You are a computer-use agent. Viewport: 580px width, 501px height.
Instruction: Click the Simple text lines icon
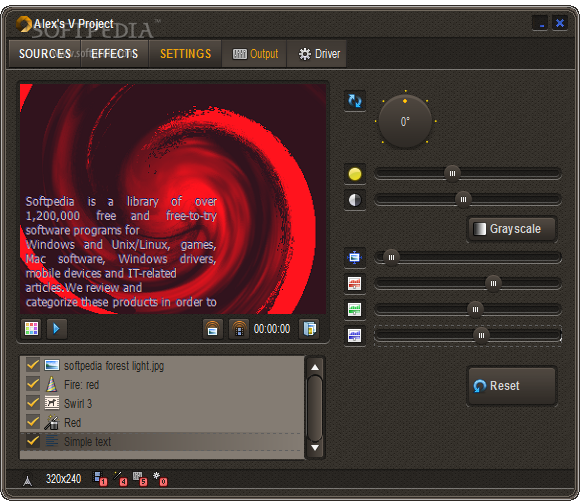point(52,441)
